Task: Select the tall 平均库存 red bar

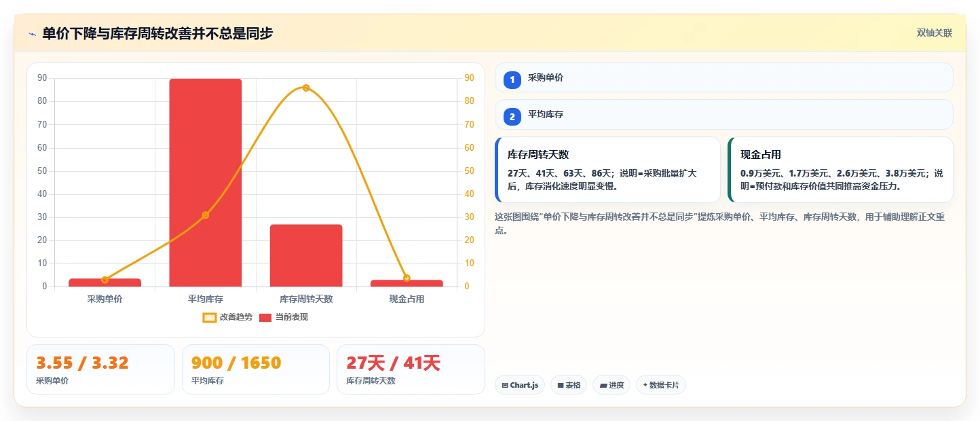Action: tap(206, 183)
